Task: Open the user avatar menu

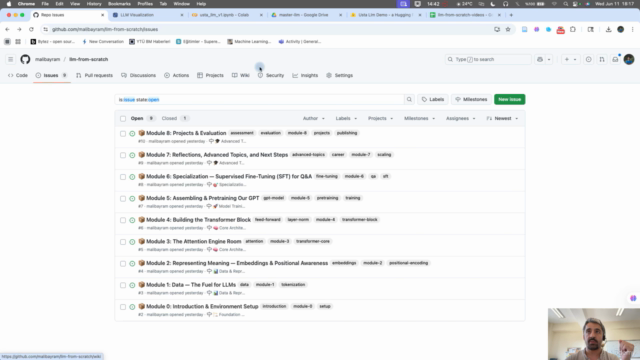Action: pyautogui.click(x=629, y=59)
